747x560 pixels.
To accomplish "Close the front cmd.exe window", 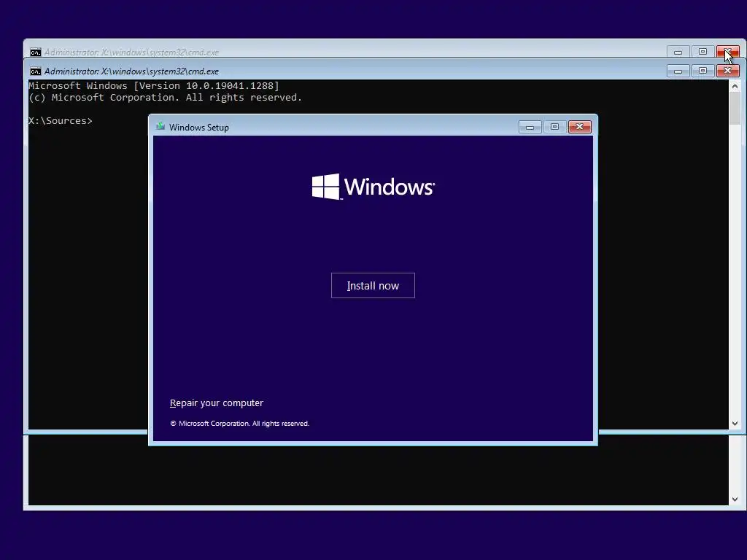I will tap(727, 71).
